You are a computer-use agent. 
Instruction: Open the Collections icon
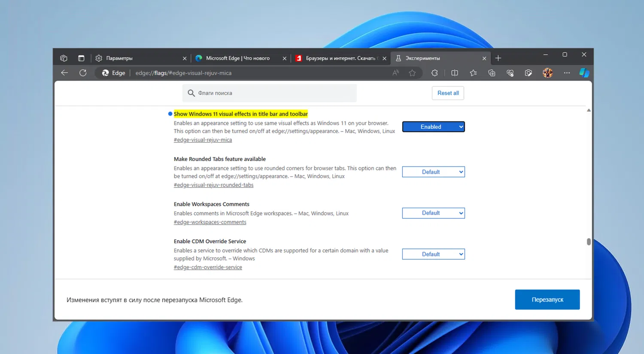492,73
